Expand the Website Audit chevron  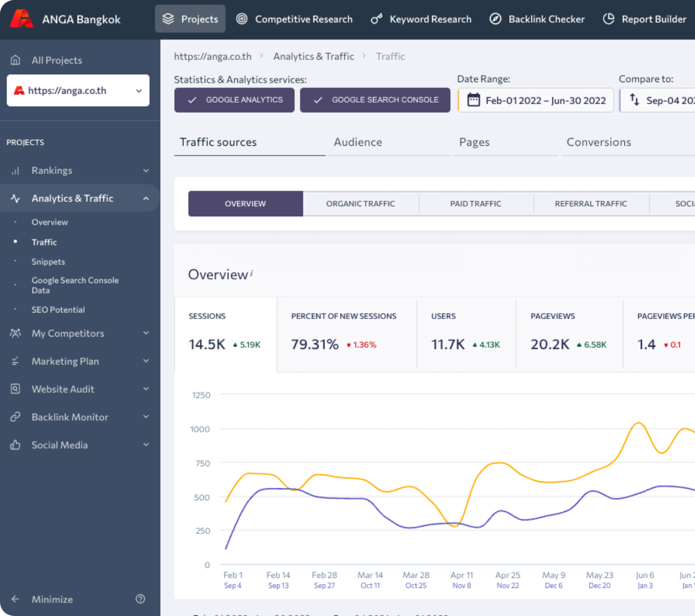coord(146,389)
